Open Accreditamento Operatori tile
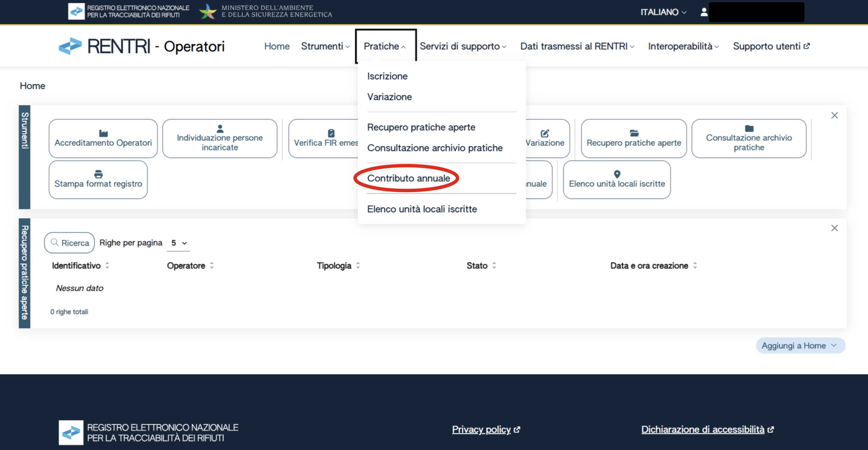Viewport: 868px width, 450px height. [103, 138]
